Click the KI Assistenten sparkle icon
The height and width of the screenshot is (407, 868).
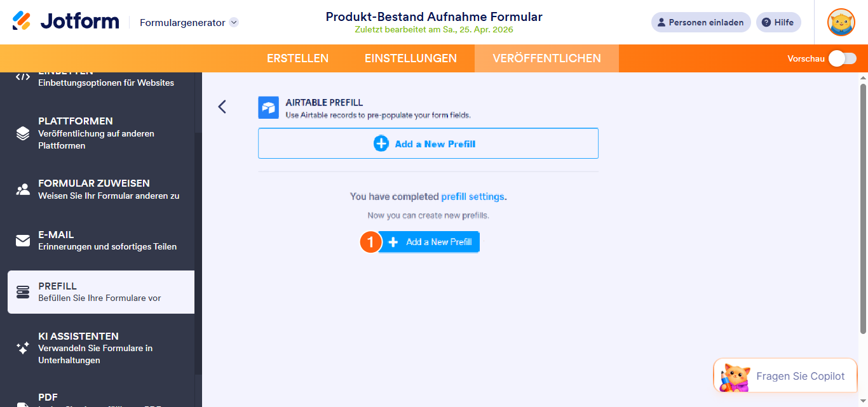tap(23, 348)
